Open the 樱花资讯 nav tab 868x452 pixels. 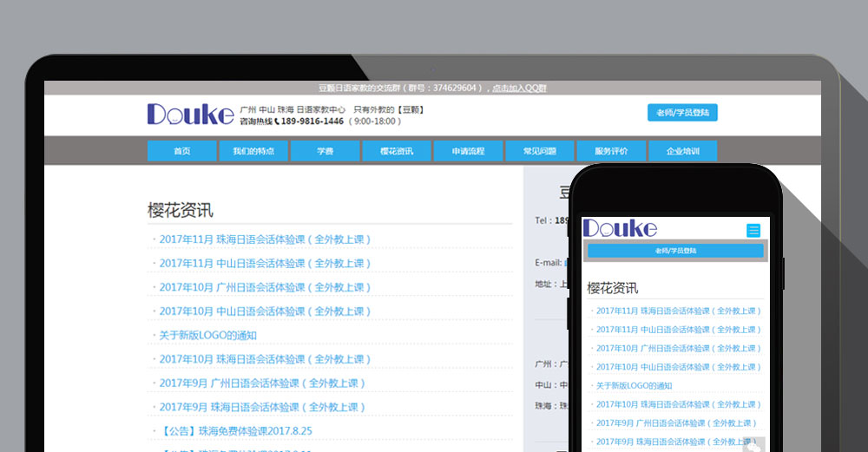[397, 151]
